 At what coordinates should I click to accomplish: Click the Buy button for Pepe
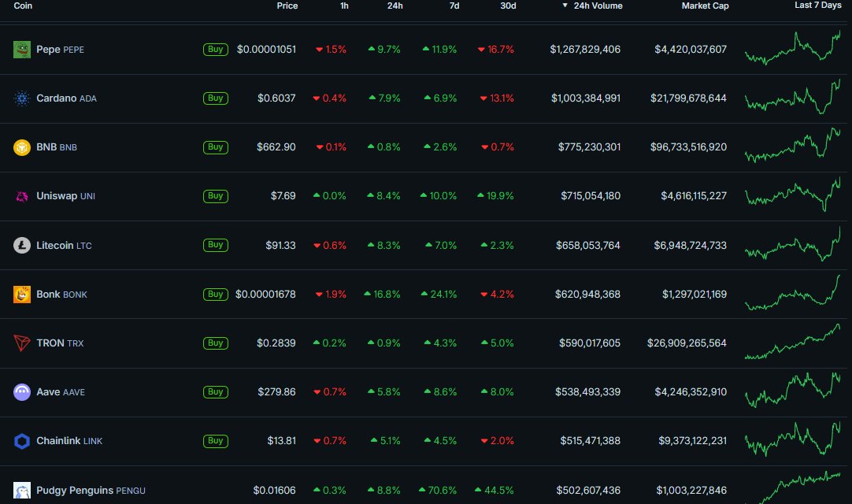(x=216, y=50)
